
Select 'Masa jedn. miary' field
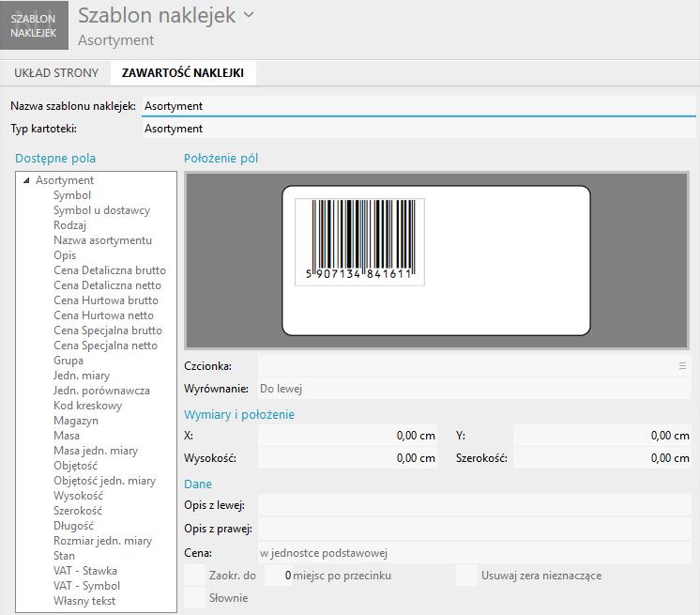pyautogui.click(x=96, y=451)
